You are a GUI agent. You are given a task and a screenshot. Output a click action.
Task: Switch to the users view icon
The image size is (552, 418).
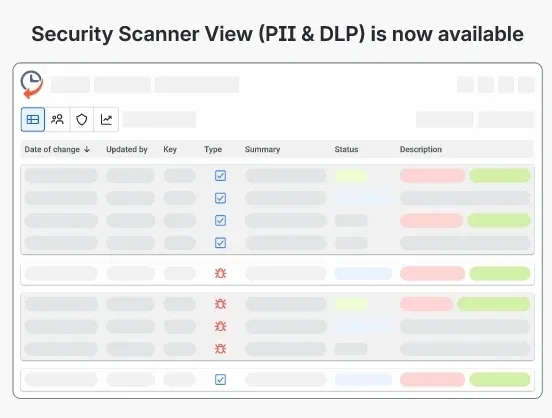click(x=57, y=120)
